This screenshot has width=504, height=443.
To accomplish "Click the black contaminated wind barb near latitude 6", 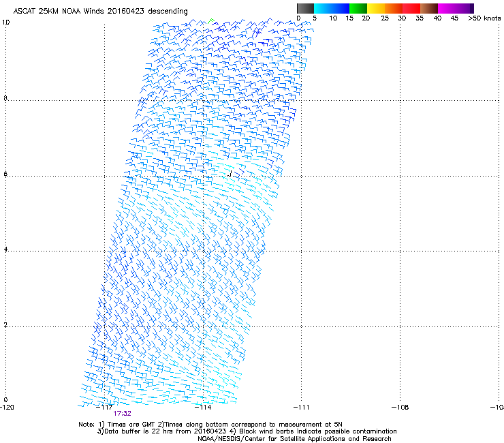I will [230, 174].
